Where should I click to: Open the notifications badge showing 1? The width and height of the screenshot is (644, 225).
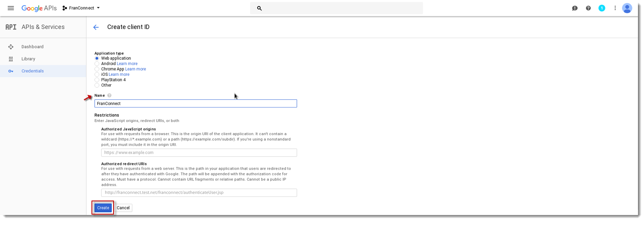click(601, 8)
